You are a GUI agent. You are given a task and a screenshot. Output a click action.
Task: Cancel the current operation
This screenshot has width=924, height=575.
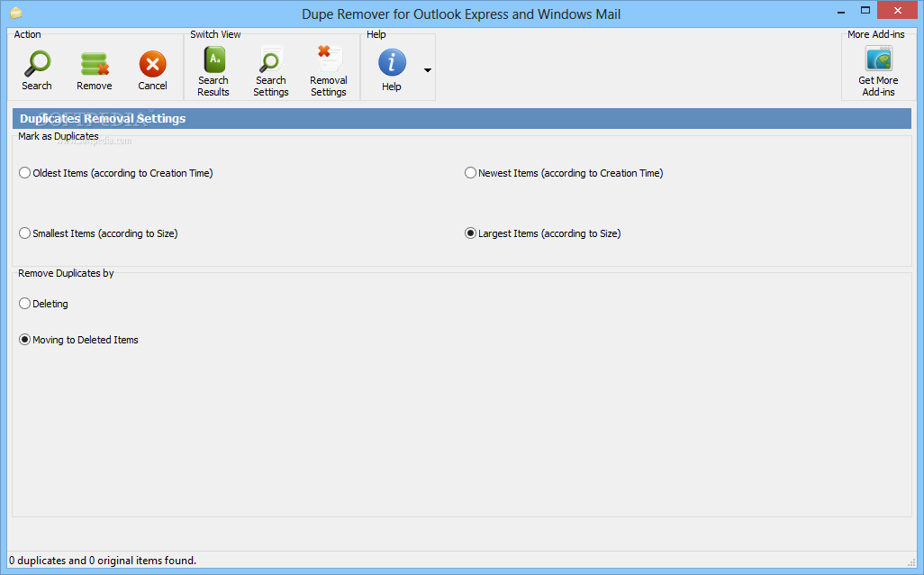[152, 70]
